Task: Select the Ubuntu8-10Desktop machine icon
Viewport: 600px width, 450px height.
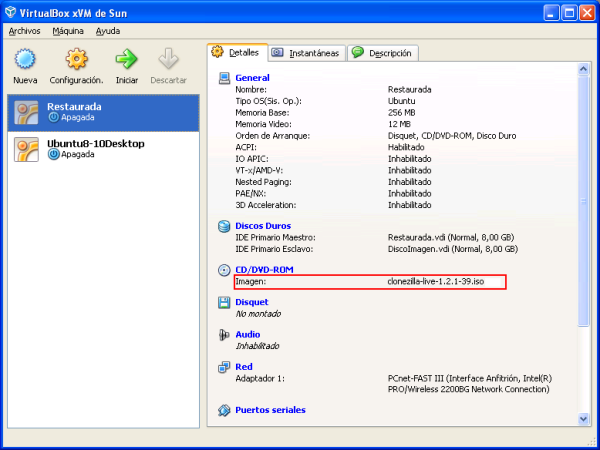Action: (x=27, y=149)
